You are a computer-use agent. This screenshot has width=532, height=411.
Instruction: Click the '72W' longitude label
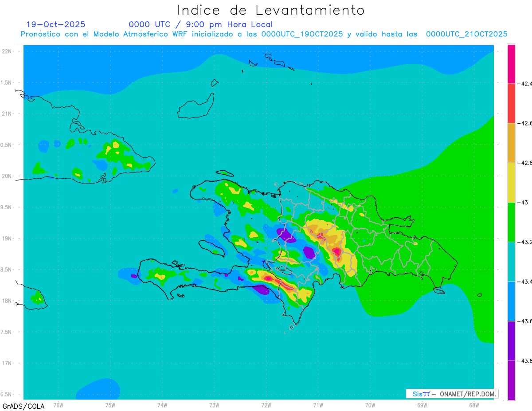266,404
